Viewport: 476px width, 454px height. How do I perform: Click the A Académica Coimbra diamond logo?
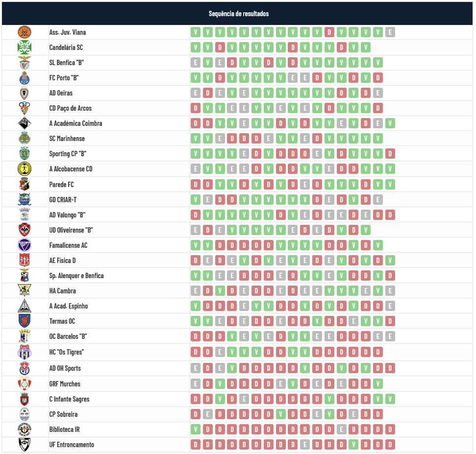[25, 123]
